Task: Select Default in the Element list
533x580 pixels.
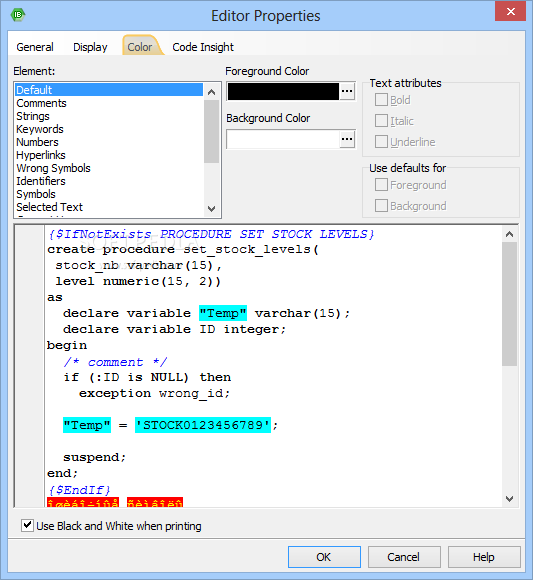Action: (109, 90)
